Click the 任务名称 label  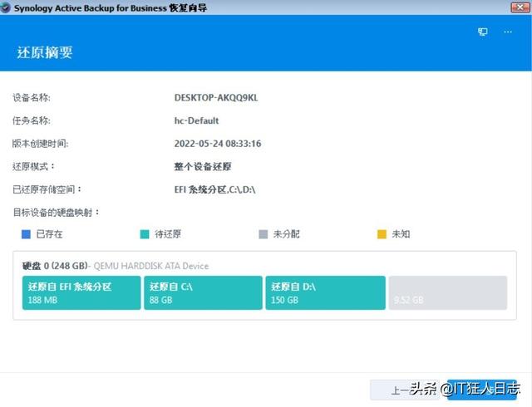coord(32,120)
